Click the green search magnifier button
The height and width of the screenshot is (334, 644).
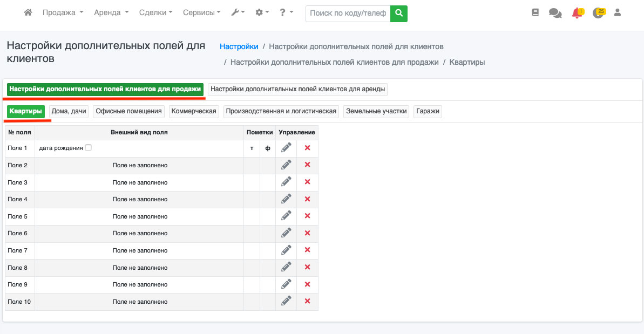coord(399,13)
